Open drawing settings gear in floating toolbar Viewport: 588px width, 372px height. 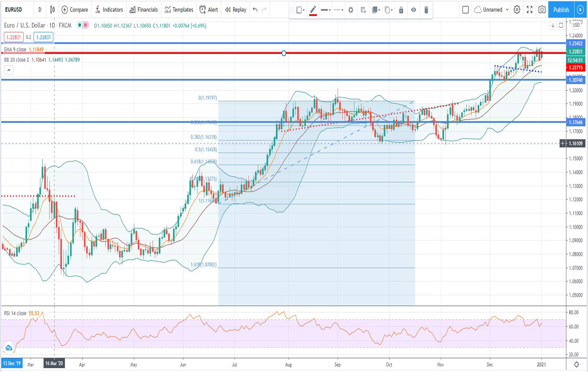coord(351,10)
